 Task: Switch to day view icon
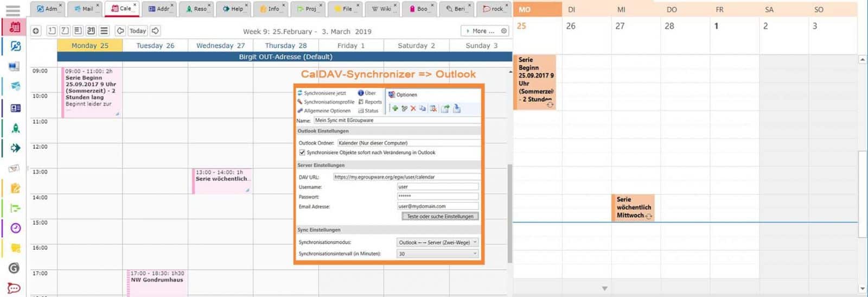tap(52, 31)
